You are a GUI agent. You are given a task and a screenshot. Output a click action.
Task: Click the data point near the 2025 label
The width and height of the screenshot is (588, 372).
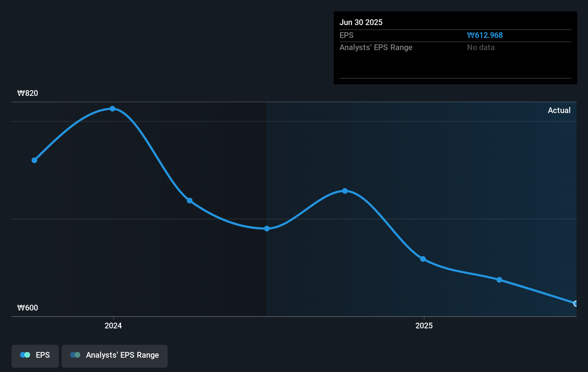(423, 259)
